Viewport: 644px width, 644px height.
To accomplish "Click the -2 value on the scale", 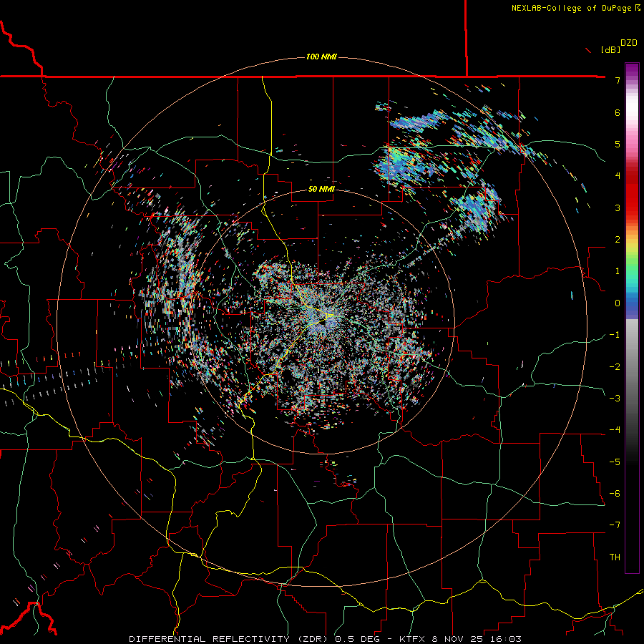I will 615,366.
